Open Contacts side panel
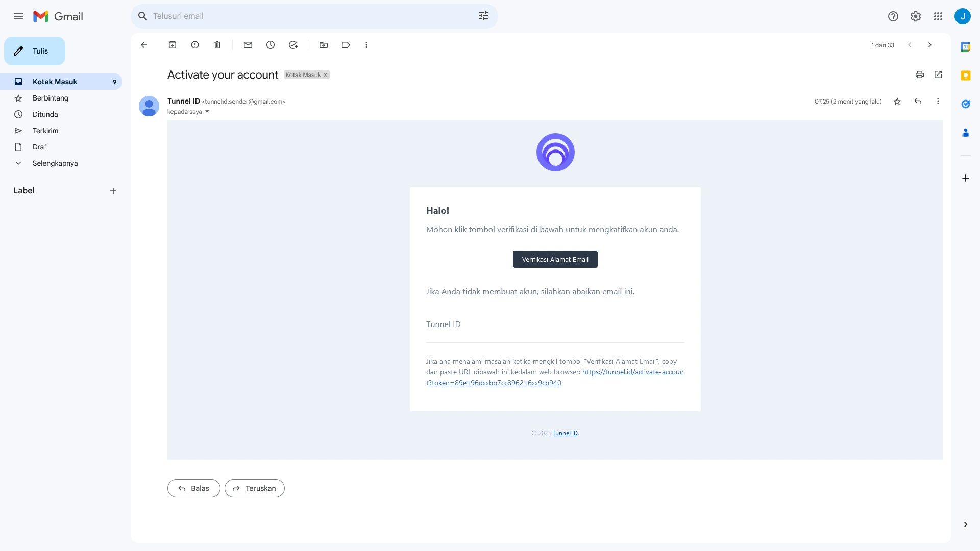This screenshot has height=551, width=980. point(966,133)
